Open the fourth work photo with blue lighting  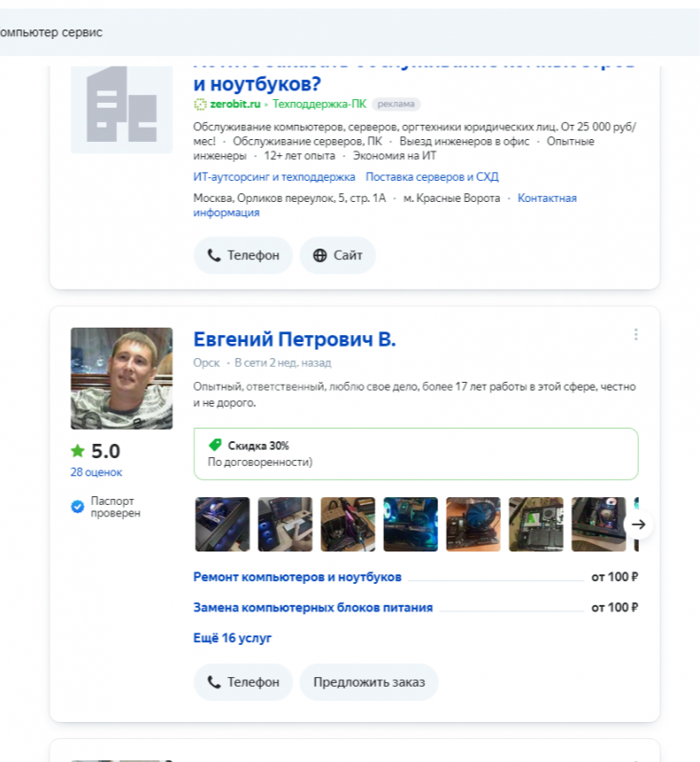(410, 525)
